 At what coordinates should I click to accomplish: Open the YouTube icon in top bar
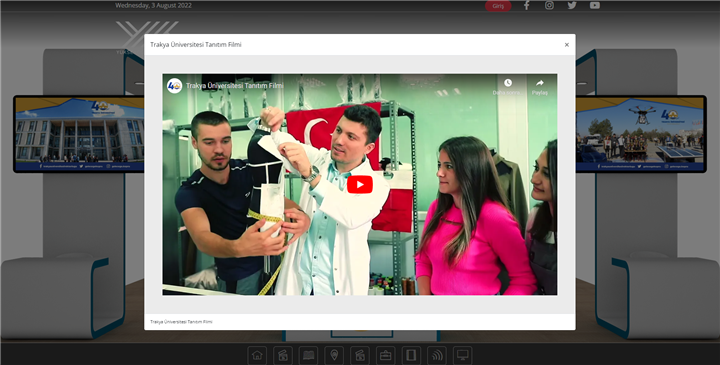pyautogui.click(x=595, y=6)
